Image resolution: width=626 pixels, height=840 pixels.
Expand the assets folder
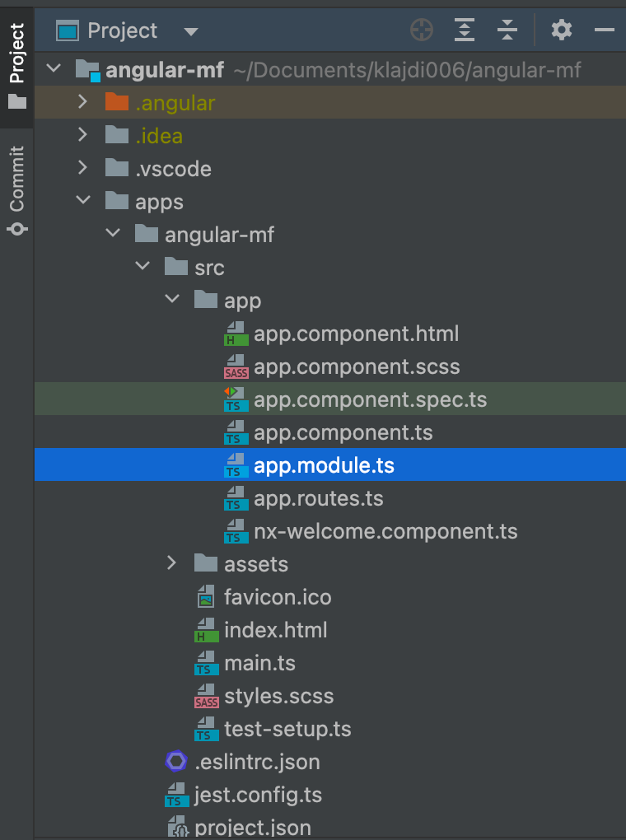171,563
